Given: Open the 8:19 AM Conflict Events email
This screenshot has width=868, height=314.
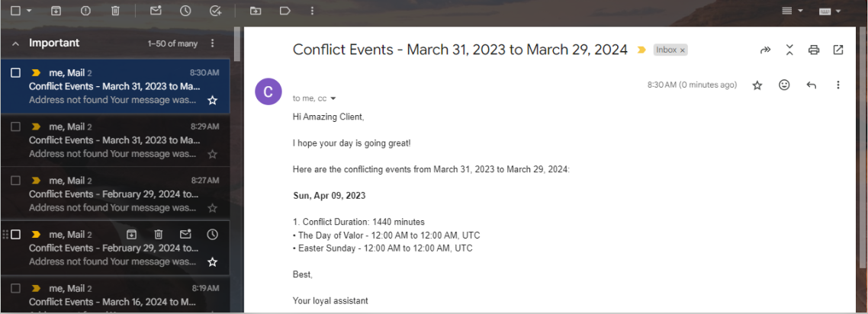Looking at the screenshot, I should click(x=114, y=301).
